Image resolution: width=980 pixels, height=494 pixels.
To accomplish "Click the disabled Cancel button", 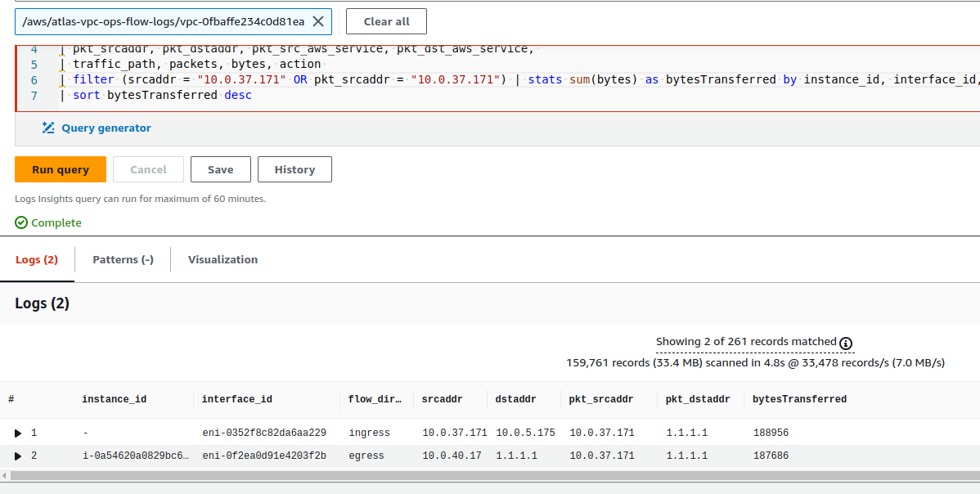I will 148,169.
